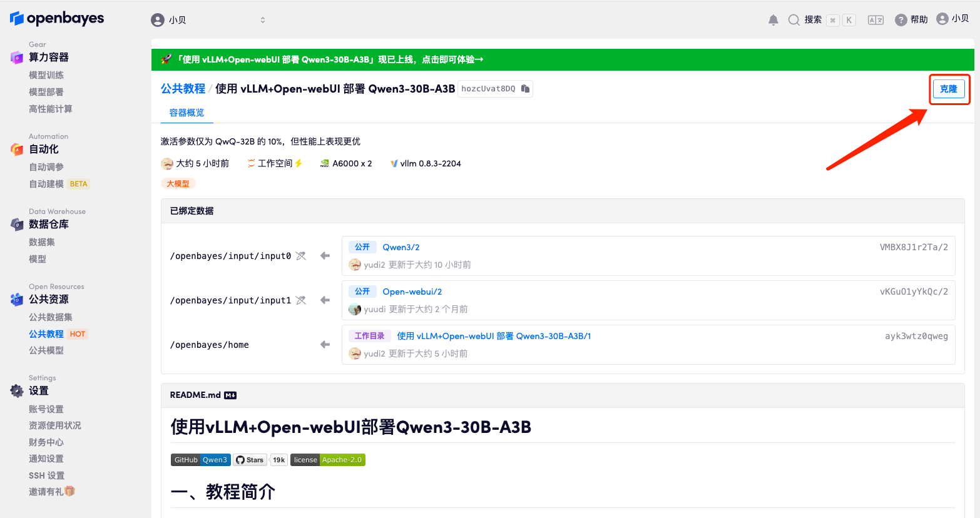Image resolution: width=980 pixels, height=518 pixels.
Task: Open 公共数据集 in the sidebar
Action: point(51,317)
